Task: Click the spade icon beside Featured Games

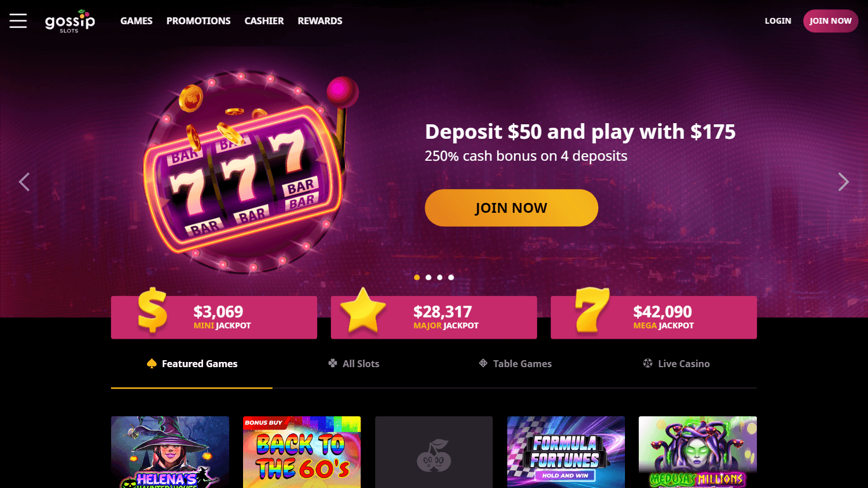Action: (x=152, y=363)
